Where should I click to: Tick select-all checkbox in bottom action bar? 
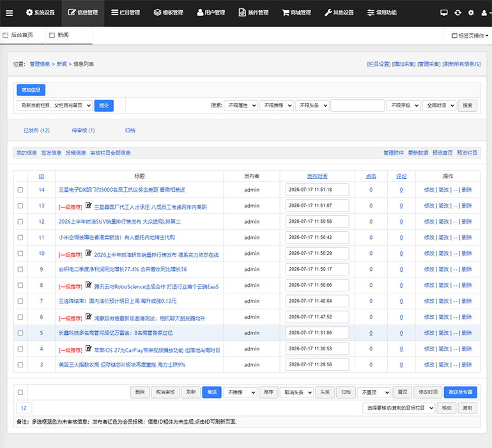(x=20, y=392)
